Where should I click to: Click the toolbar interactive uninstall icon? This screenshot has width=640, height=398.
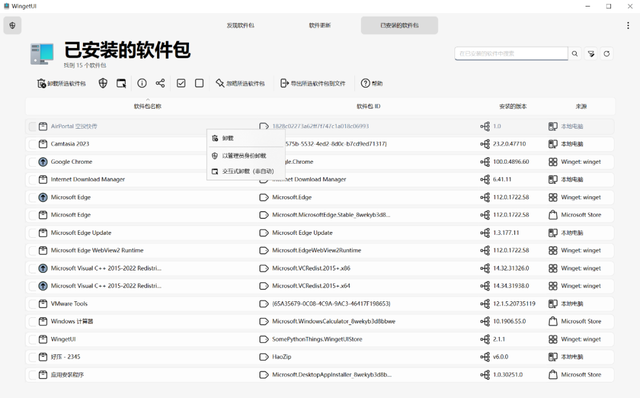tap(121, 83)
